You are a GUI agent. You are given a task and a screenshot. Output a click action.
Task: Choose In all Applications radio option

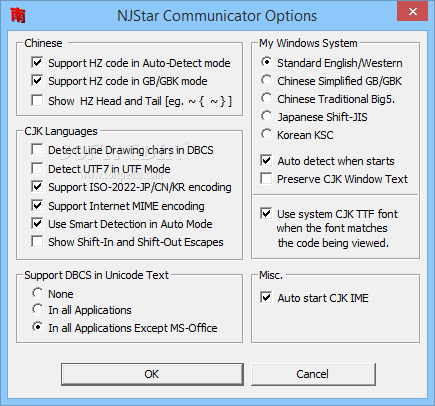pos(37,309)
